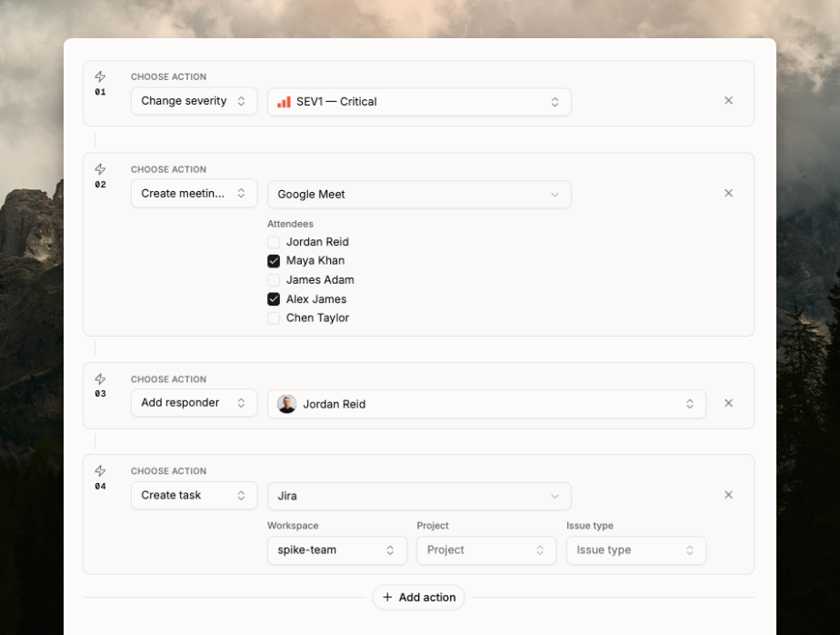Click the plus icon beside Add action
This screenshot has width=840, height=635.
coord(387,597)
